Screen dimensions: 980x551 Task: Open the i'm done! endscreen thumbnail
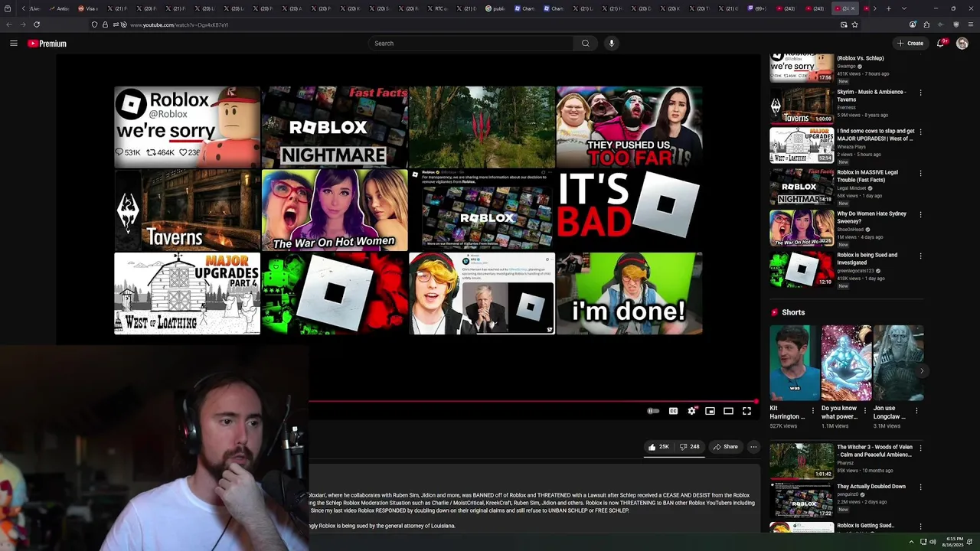click(629, 293)
